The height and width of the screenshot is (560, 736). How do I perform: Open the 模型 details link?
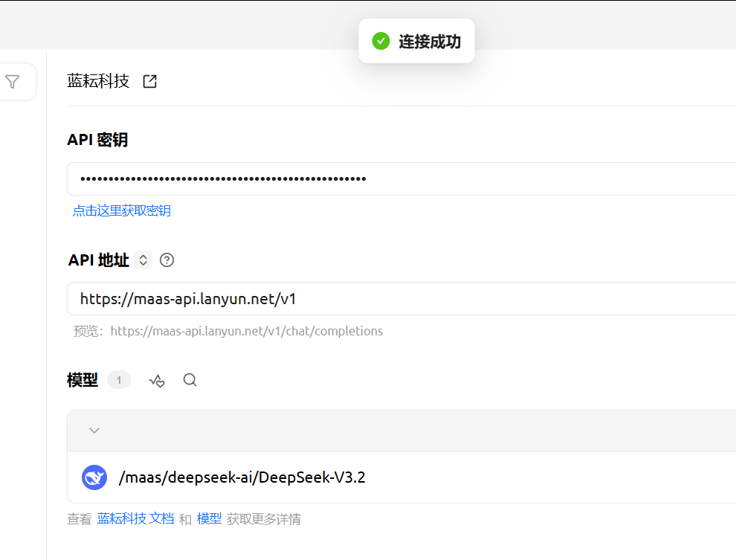tap(210, 518)
